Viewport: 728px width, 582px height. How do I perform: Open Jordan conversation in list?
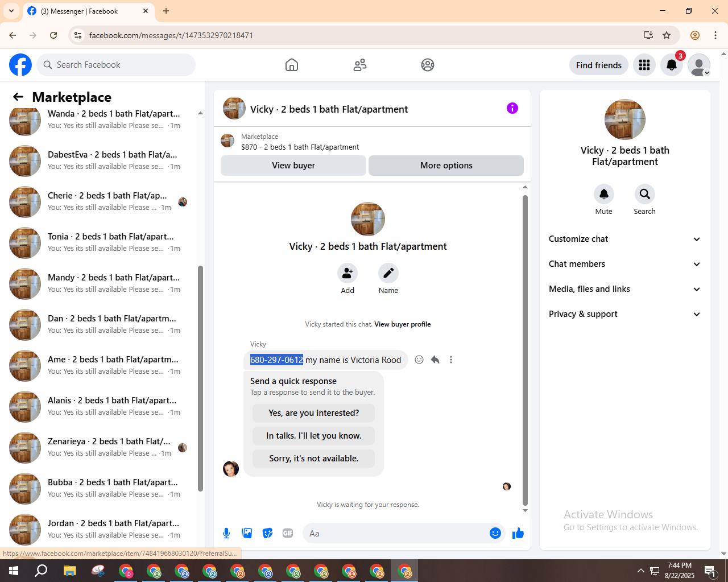100,529
